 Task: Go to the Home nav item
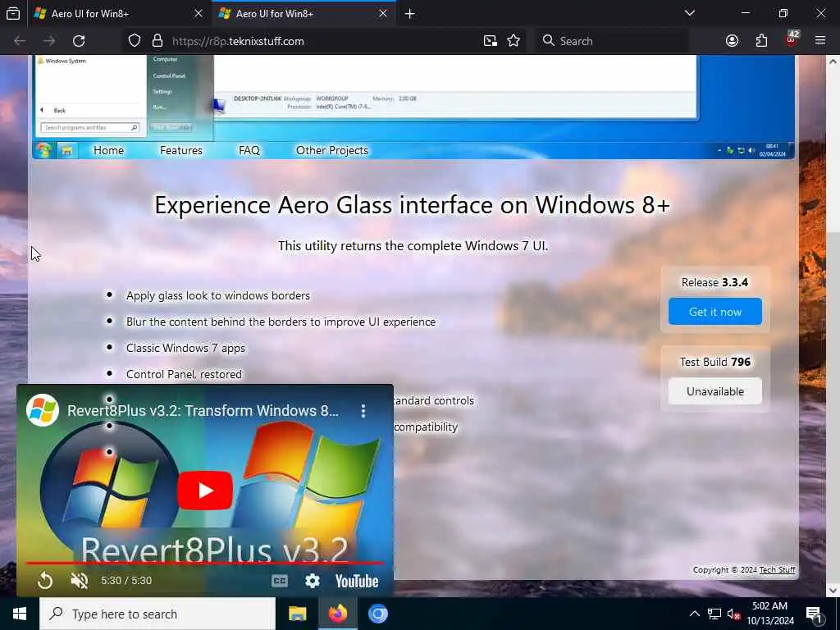coord(109,151)
